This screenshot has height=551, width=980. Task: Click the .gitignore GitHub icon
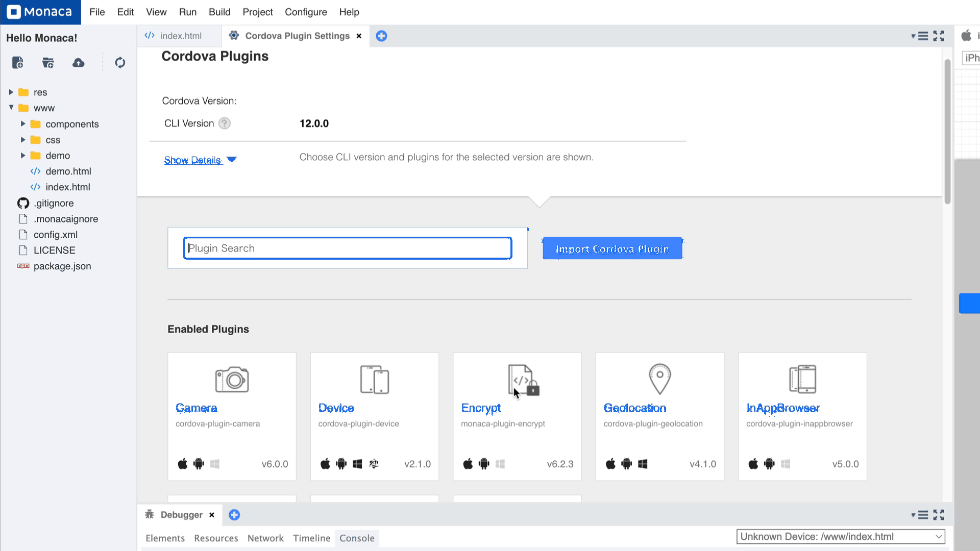23,203
